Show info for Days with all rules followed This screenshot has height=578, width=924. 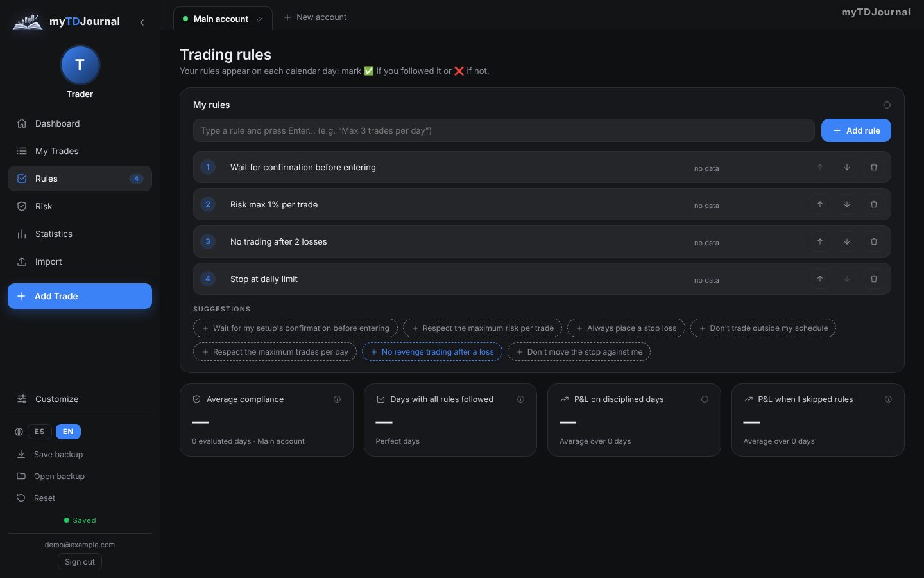[x=520, y=399]
